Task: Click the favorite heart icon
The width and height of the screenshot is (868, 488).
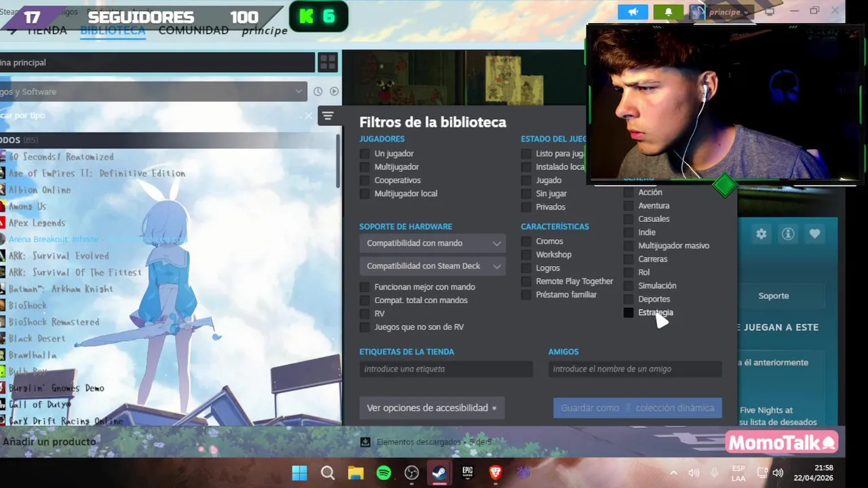Action: (x=814, y=234)
